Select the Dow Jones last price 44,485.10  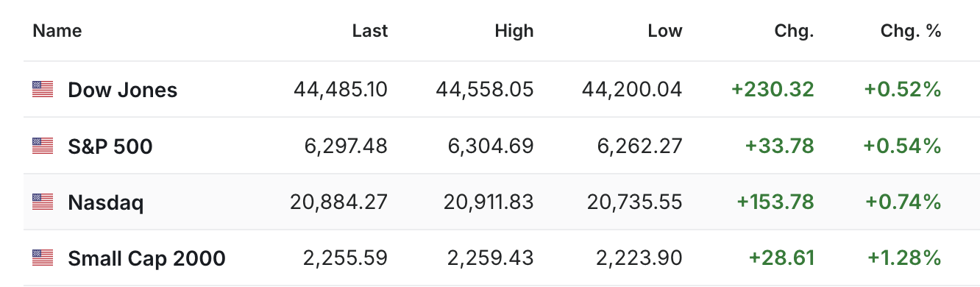pyautogui.click(x=341, y=90)
